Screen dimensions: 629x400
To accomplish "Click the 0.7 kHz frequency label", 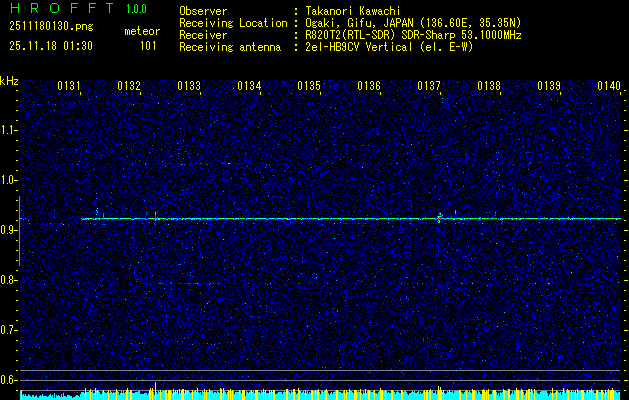I will pyautogui.click(x=8, y=330).
